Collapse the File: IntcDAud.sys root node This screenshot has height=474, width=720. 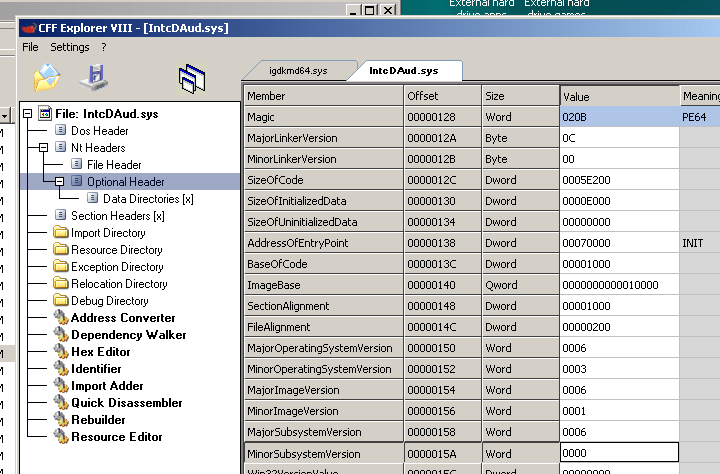coord(27,114)
